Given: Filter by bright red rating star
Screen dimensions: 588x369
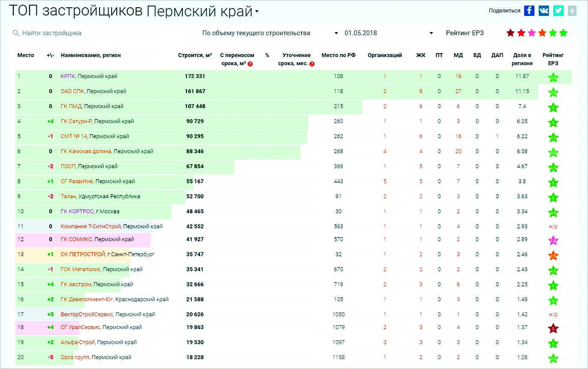Looking at the screenshot, I should click(x=521, y=33).
